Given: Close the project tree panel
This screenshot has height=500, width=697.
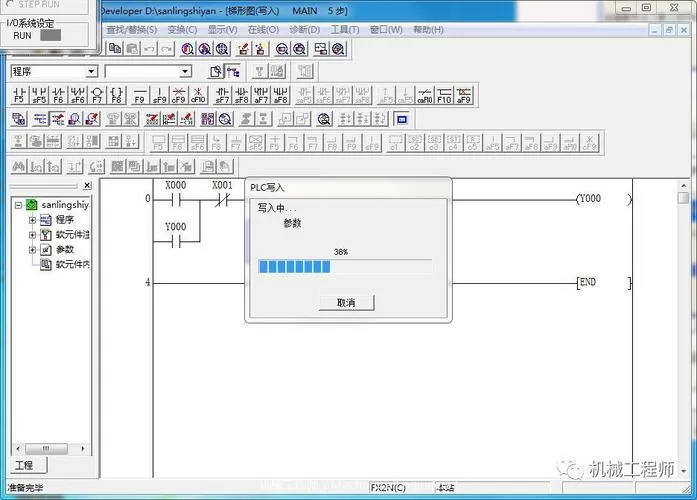Looking at the screenshot, I should [x=88, y=185].
